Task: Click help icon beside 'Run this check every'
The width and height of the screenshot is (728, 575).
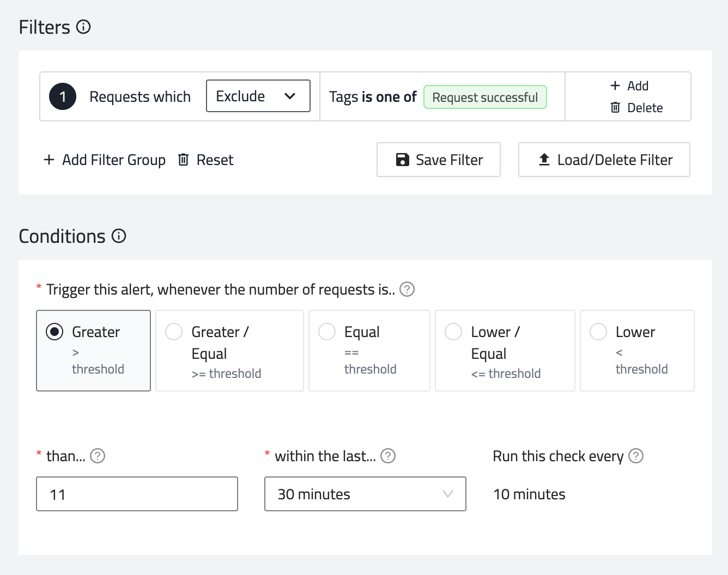Action: coord(636,456)
